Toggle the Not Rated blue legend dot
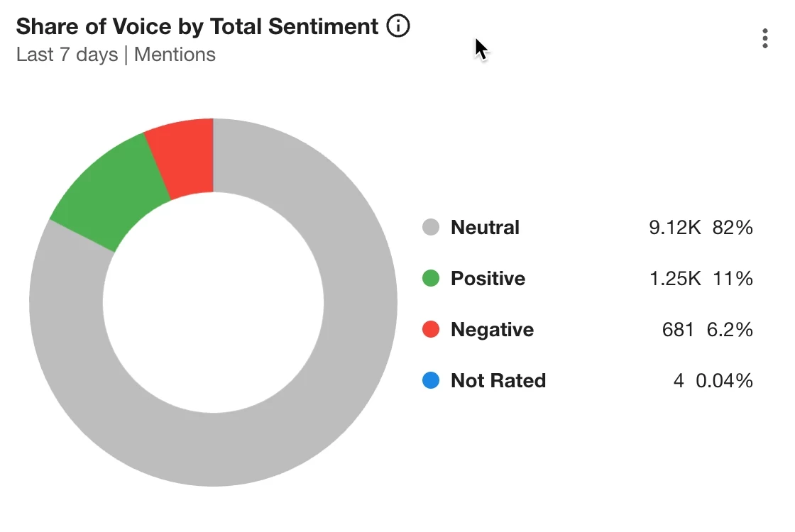 [431, 380]
